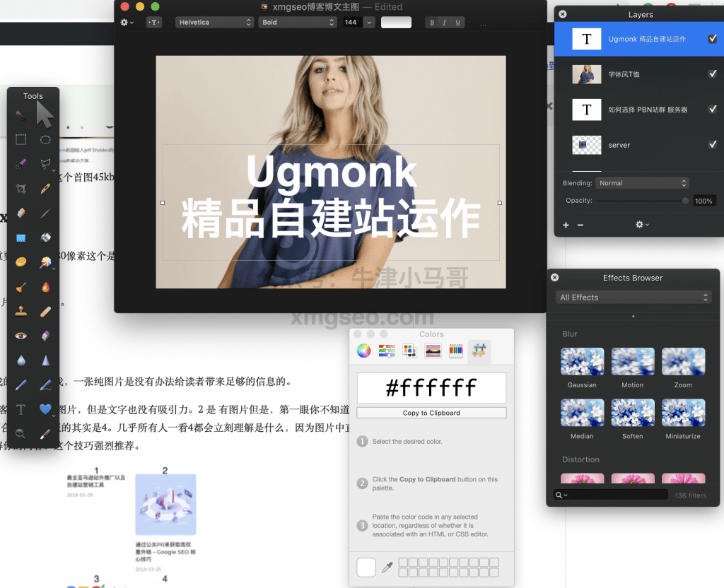724x588 pixels.
Task: Switch to Image Palettes tab in Colors
Action: [x=433, y=351]
